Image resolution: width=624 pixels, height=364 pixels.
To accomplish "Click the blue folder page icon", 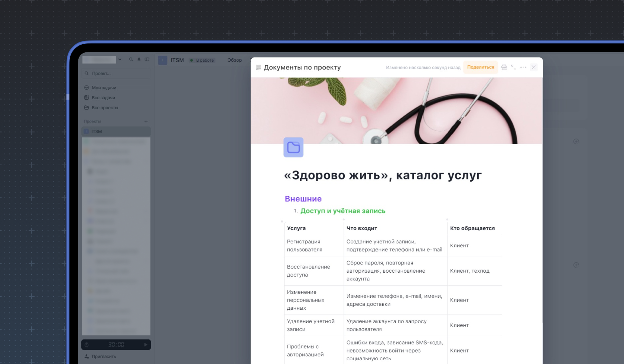I will 293,147.
